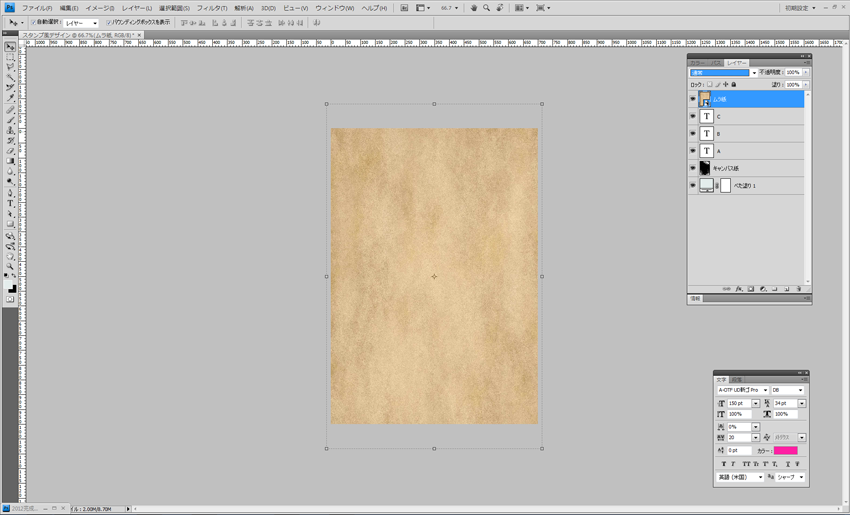The image size is (850, 515).
Task: Toggle the バウンディングボックスを表示 checkbox
Action: 111,22
